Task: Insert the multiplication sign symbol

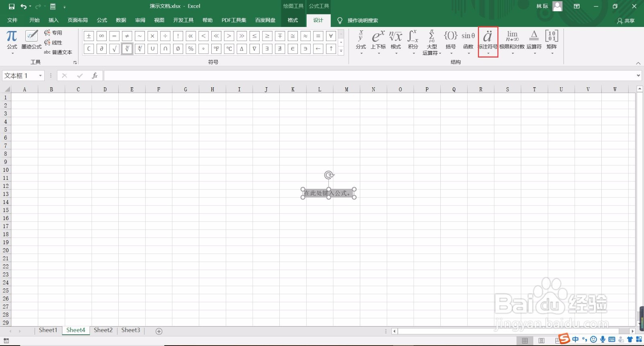Action: pyautogui.click(x=153, y=36)
